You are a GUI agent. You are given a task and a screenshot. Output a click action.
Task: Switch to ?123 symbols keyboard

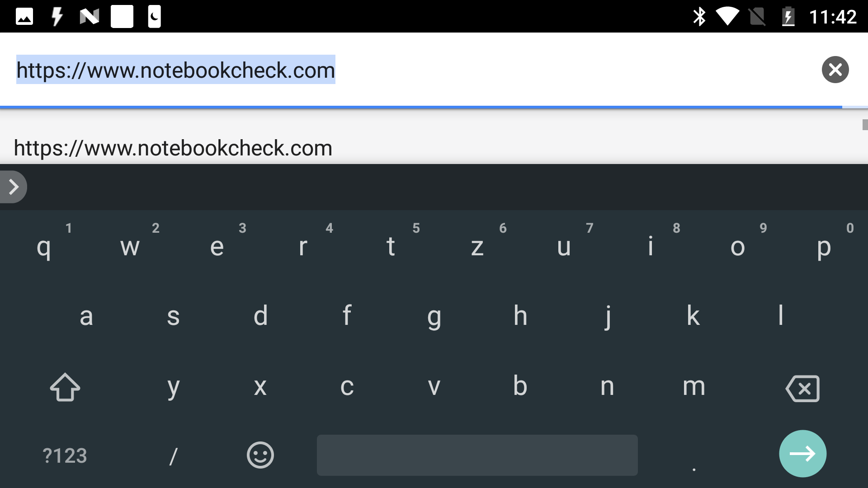point(65,455)
